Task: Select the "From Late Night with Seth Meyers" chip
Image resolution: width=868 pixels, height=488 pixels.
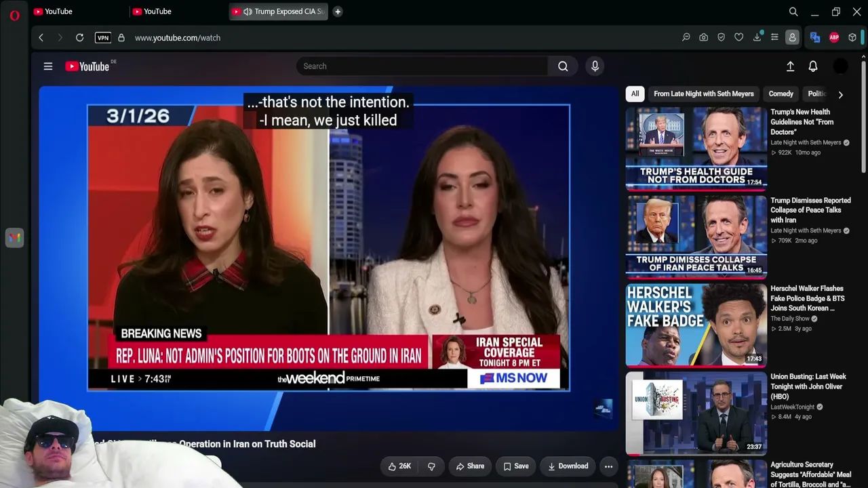Action: pos(704,94)
